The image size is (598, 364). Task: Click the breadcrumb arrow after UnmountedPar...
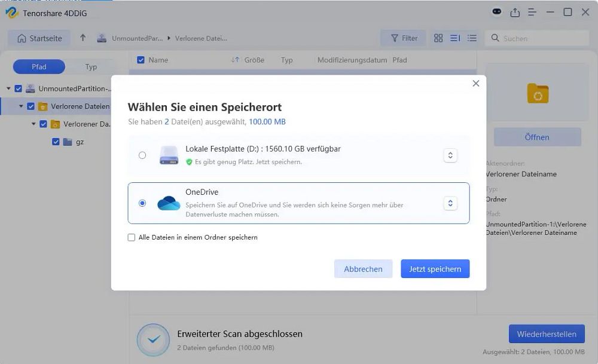click(x=169, y=38)
